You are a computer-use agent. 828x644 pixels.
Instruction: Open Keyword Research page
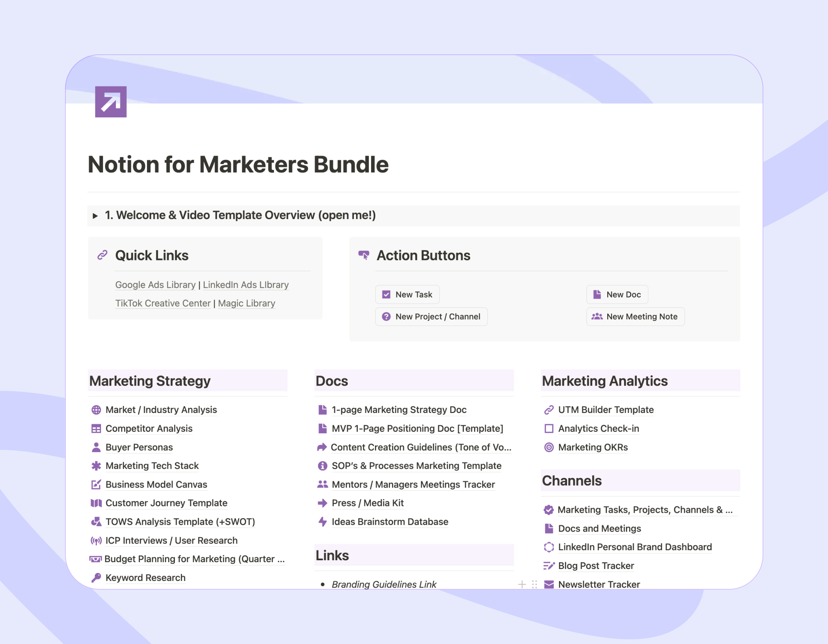tap(145, 578)
